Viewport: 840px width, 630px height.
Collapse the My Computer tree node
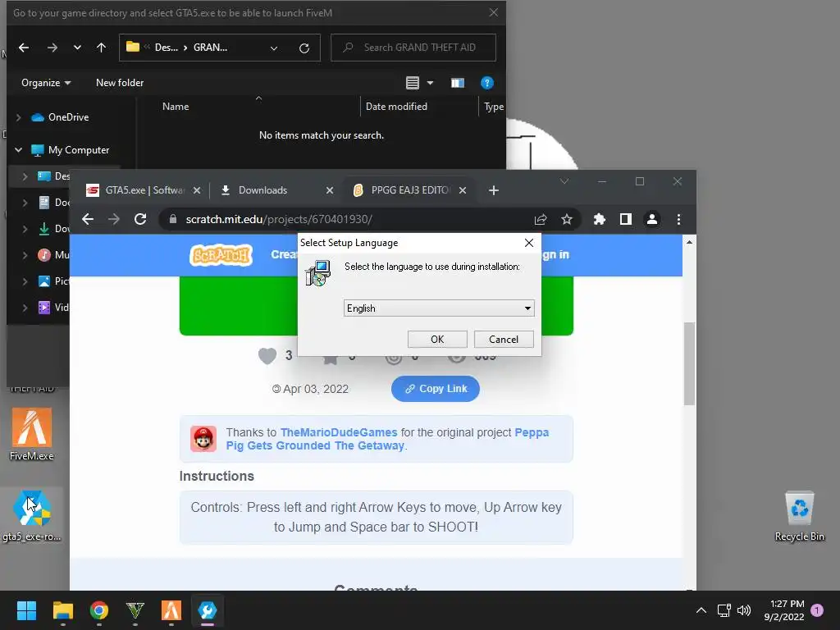coord(19,150)
